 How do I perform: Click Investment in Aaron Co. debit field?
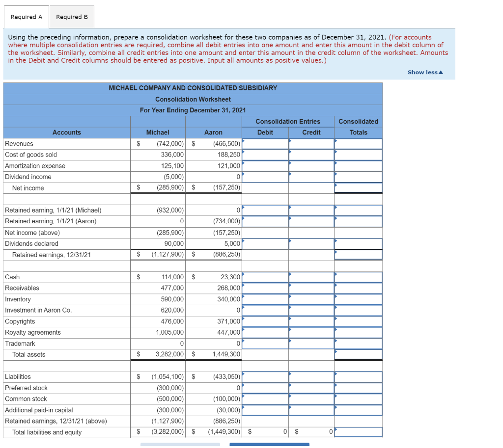tap(265, 311)
